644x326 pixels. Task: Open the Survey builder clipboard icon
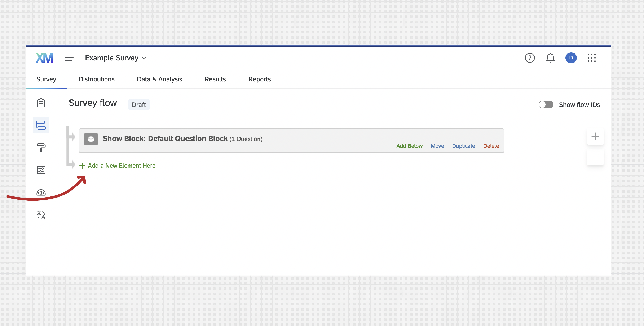(x=41, y=103)
